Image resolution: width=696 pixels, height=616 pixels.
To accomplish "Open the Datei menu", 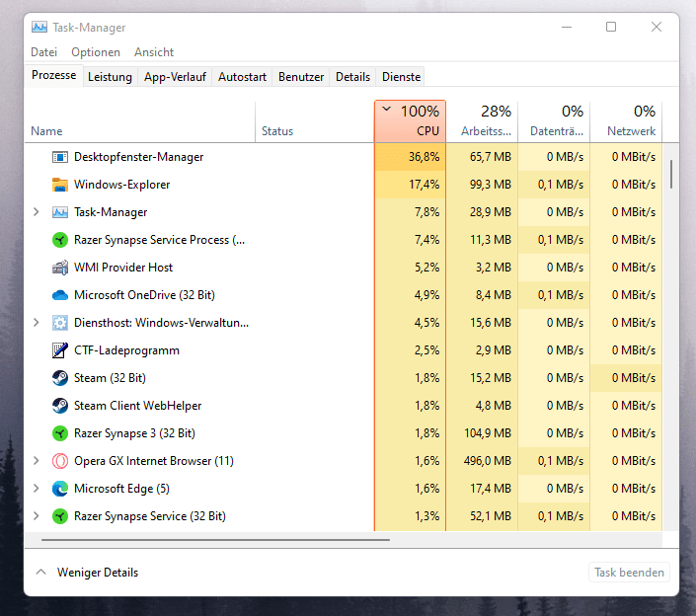I will [44, 52].
